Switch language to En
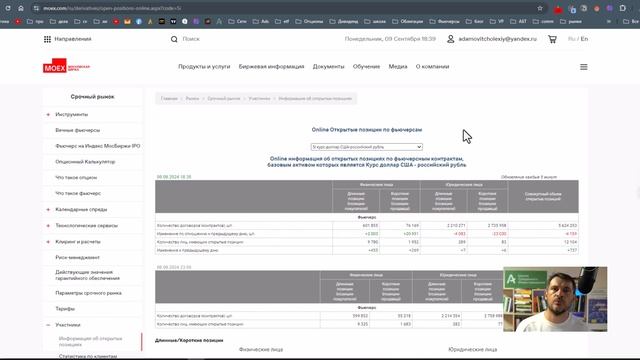The width and height of the screenshot is (640, 360). click(x=584, y=39)
